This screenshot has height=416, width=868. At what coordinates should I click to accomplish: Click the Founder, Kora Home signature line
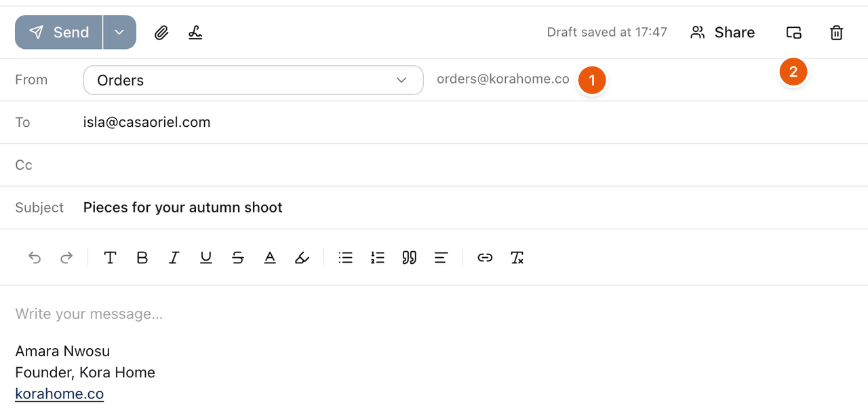coord(85,373)
